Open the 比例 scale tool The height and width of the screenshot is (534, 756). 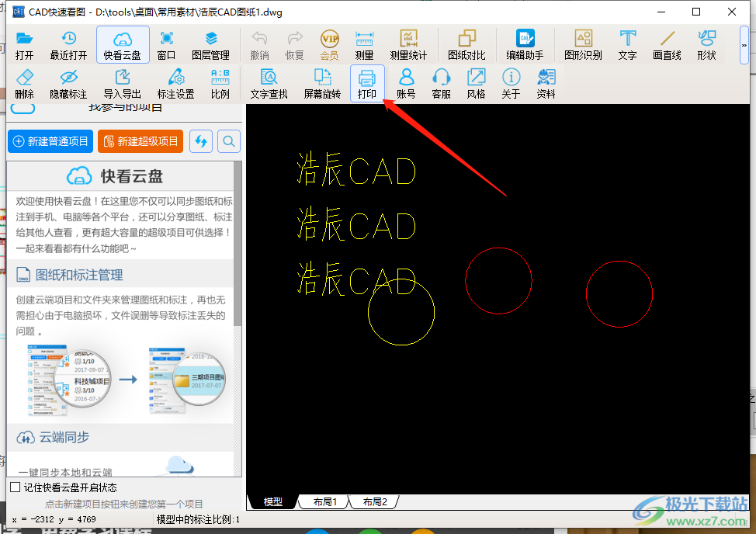click(x=220, y=84)
